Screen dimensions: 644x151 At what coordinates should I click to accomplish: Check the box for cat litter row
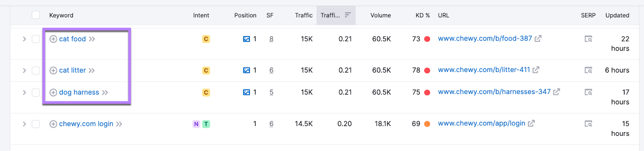[36, 70]
